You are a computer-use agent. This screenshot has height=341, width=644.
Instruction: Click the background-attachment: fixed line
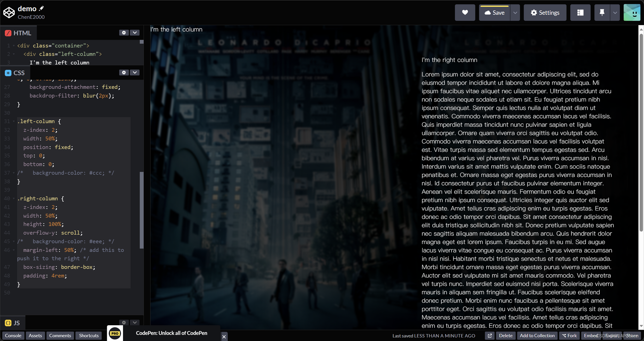coord(75,87)
